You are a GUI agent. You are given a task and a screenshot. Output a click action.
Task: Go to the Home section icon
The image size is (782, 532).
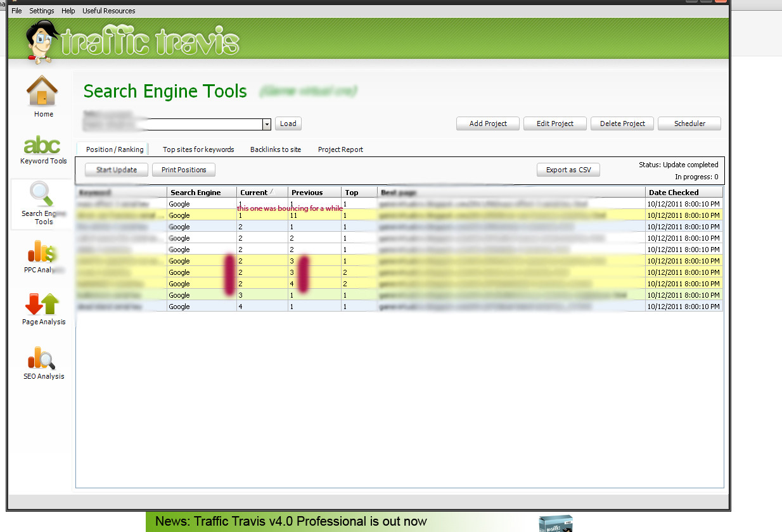click(42, 91)
